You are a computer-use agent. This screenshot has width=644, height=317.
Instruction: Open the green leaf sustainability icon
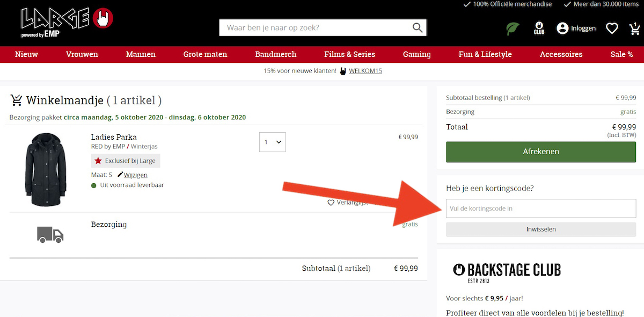point(513,28)
